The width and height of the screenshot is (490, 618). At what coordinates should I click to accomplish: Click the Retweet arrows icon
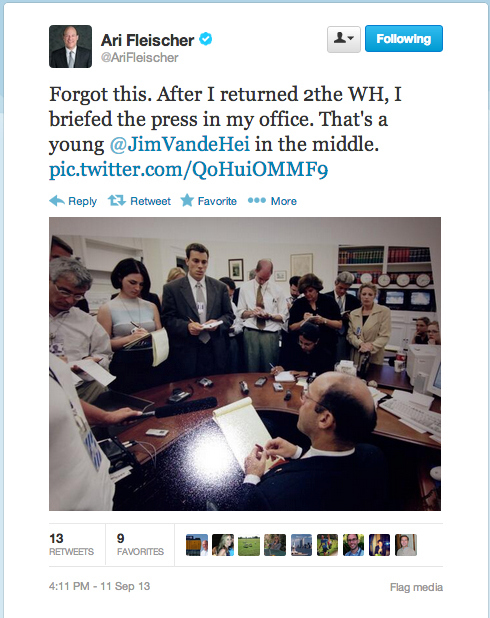coord(117,201)
